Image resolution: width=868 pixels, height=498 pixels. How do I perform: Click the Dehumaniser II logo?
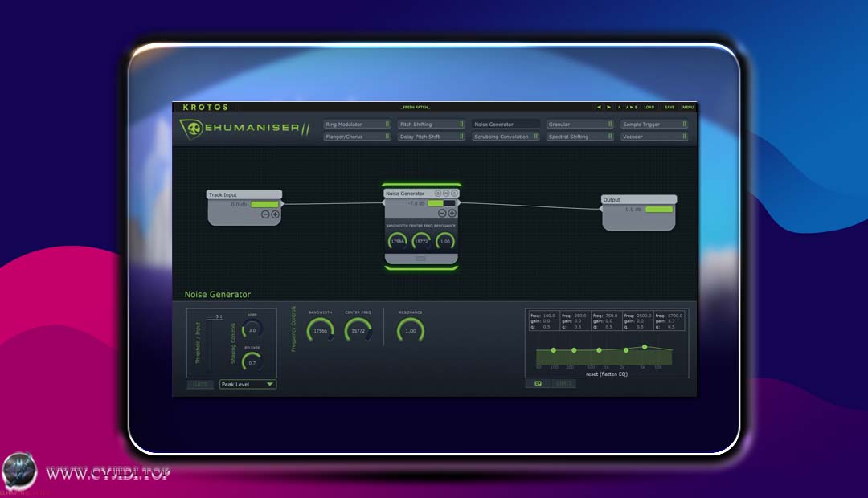[244, 129]
